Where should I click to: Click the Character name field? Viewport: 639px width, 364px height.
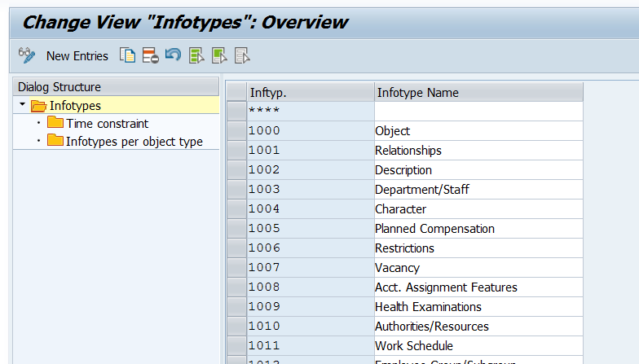(479, 208)
